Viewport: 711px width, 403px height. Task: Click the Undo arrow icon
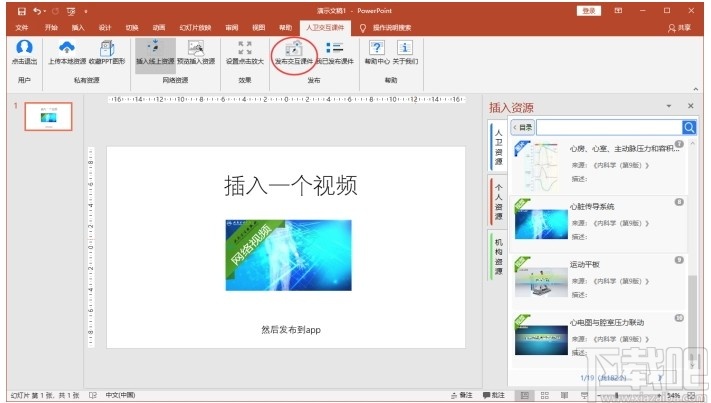point(37,11)
